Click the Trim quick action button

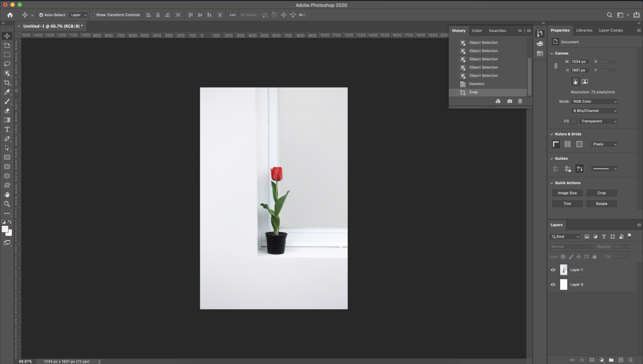tap(567, 204)
